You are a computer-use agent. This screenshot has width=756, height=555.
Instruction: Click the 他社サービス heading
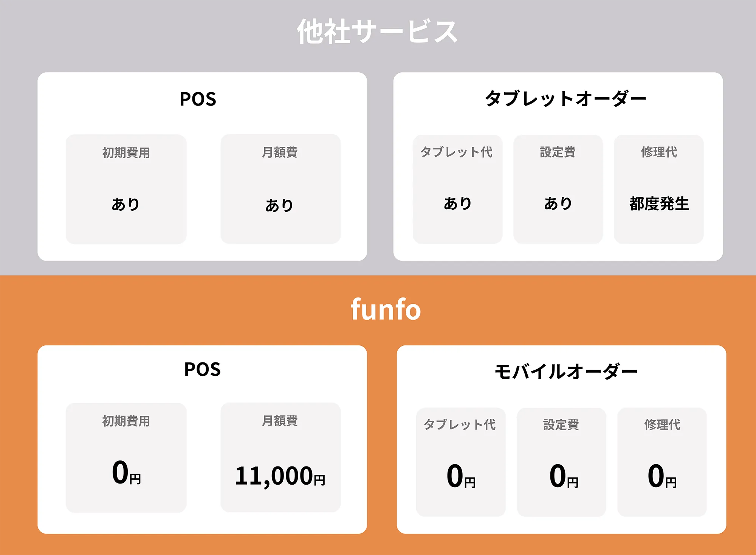(x=377, y=32)
